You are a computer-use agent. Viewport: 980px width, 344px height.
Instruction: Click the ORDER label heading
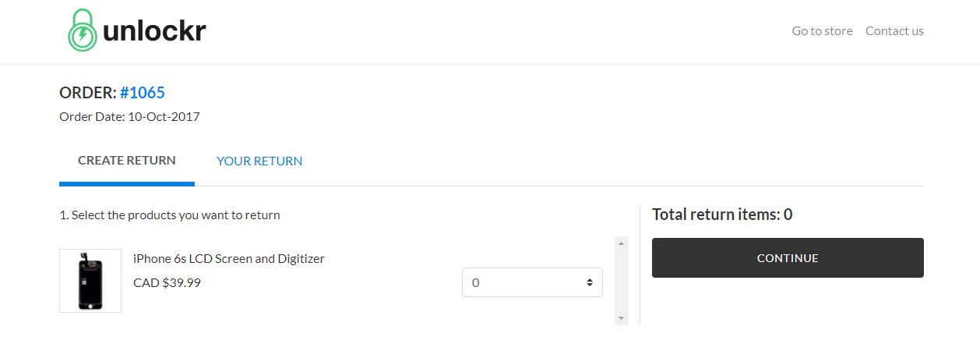[x=87, y=93]
